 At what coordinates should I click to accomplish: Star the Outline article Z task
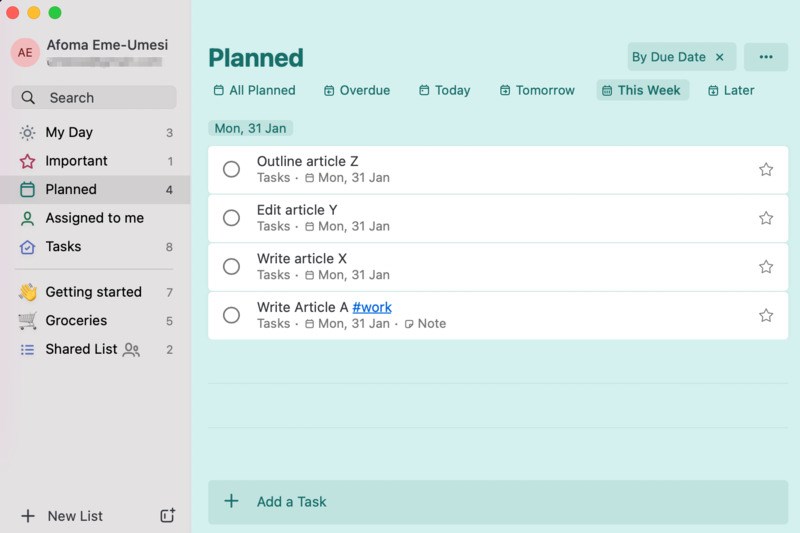coord(766,169)
